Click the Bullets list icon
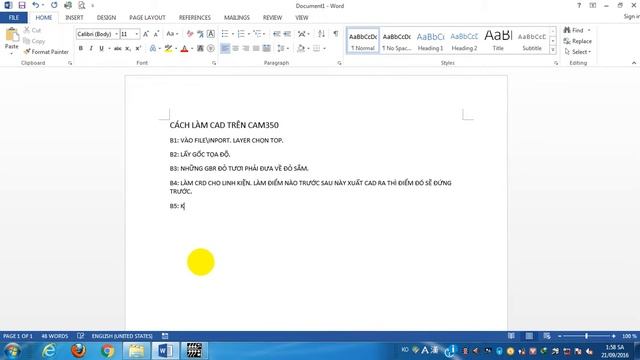The image size is (640, 360). pyautogui.click(x=225, y=34)
